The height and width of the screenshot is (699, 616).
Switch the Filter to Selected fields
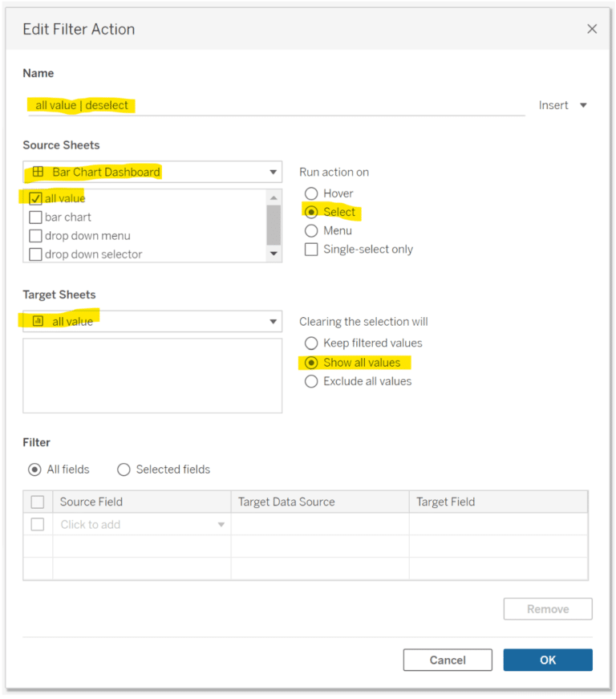[124, 469]
